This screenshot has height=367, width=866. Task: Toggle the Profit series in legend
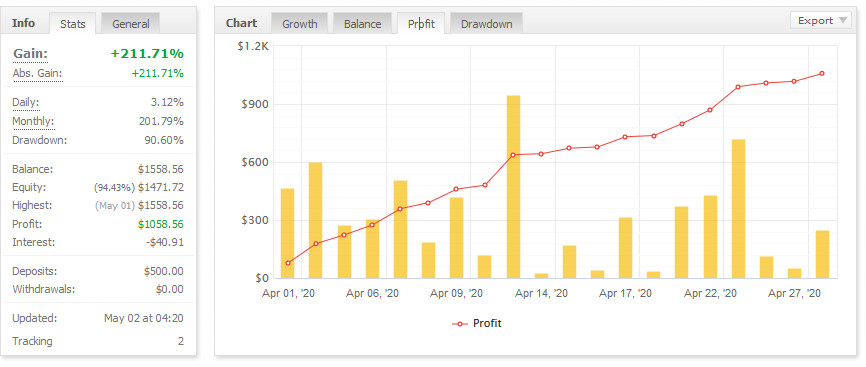pyautogui.click(x=477, y=323)
